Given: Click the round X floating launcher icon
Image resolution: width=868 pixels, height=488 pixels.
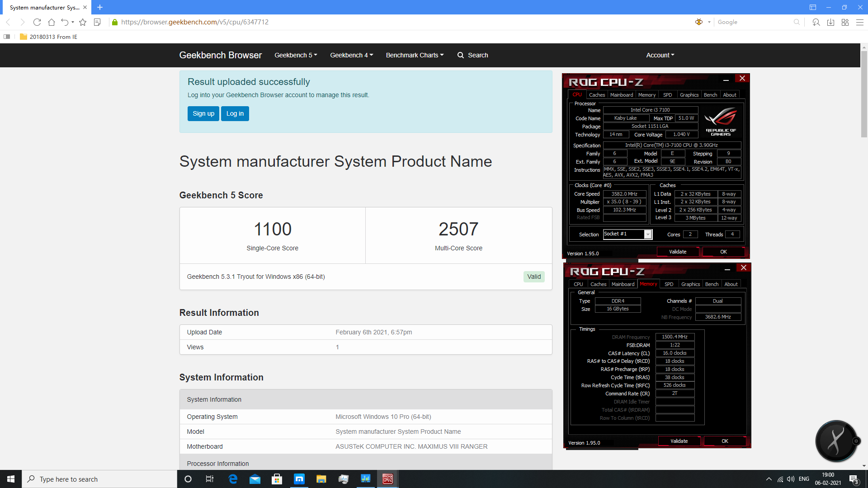Looking at the screenshot, I should click(836, 441).
